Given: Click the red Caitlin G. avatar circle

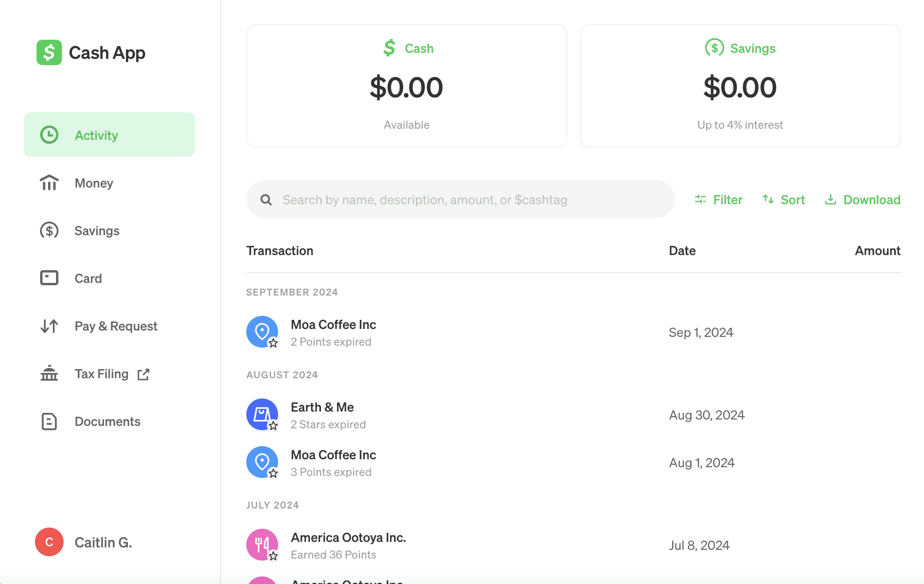Looking at the screenshot, I should [49, 542].
